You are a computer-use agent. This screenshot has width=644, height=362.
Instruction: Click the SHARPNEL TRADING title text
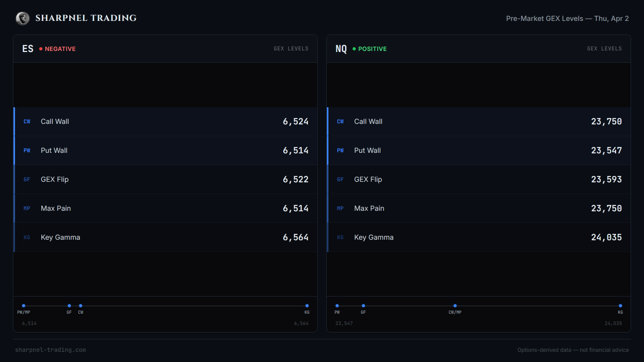coord(86,18)
